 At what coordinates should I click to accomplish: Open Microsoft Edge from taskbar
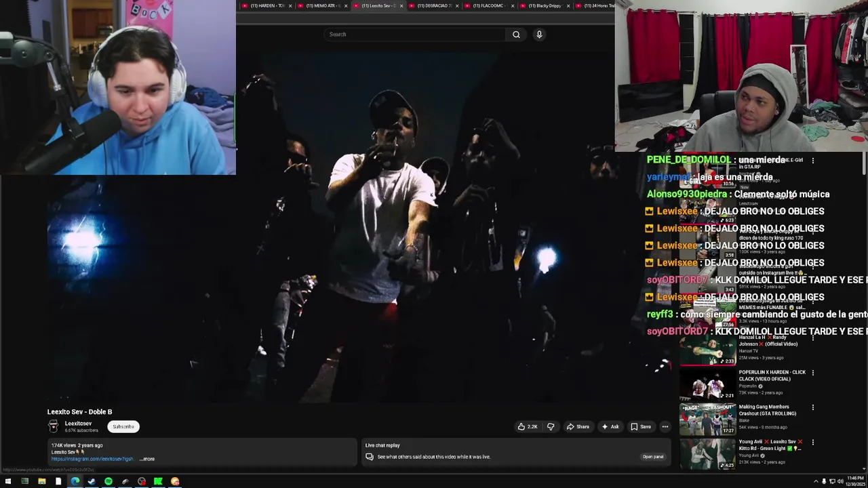[75, 481]
